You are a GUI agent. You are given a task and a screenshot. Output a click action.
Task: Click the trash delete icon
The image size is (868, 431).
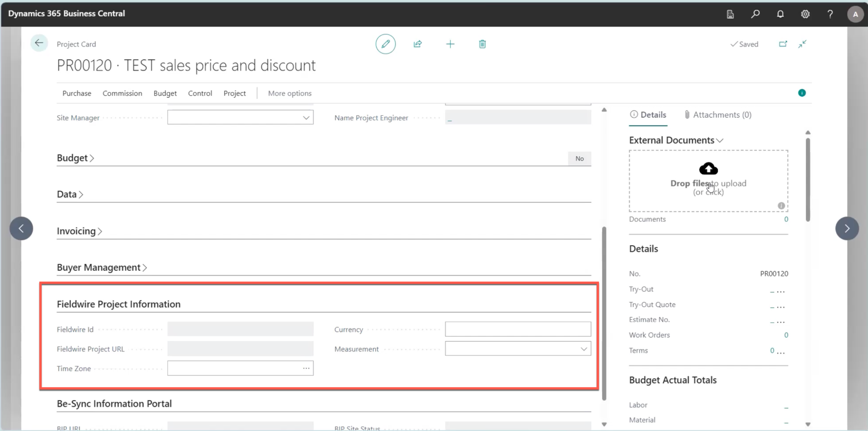[x=482, y=44]
